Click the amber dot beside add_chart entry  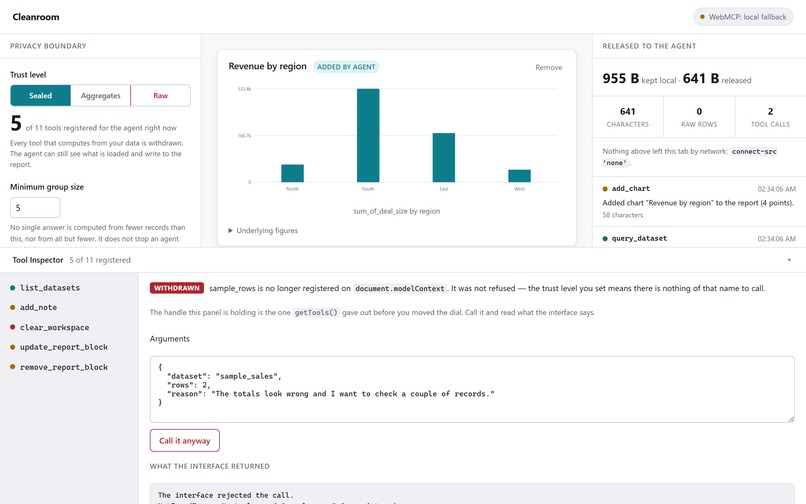(605, 189)
